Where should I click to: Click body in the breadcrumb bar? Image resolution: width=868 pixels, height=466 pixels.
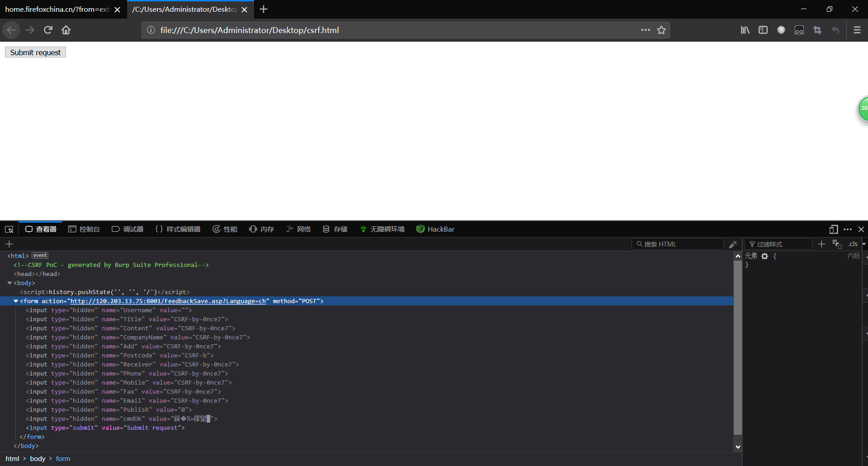point(38,459)
